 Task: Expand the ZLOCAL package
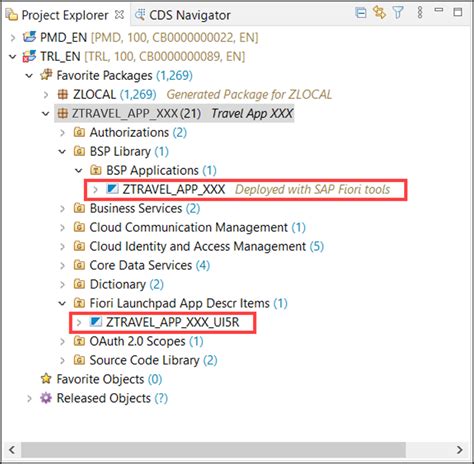[46, 95]
